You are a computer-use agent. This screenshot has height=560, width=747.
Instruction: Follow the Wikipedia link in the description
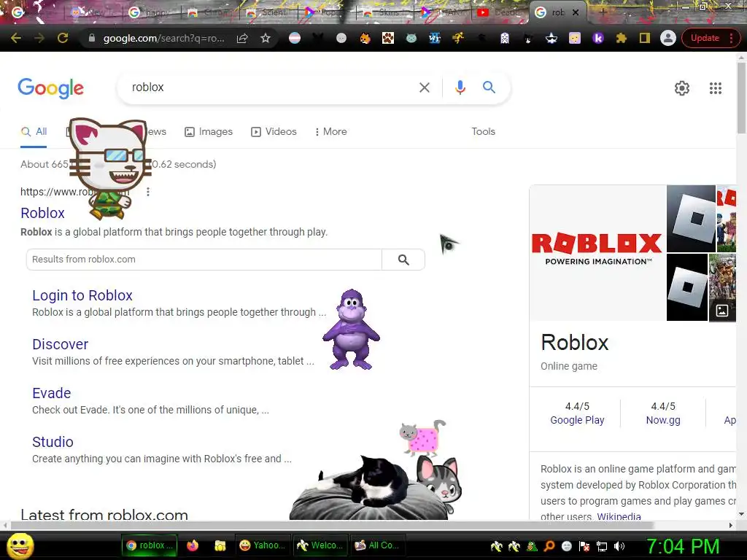pos(619,516)
